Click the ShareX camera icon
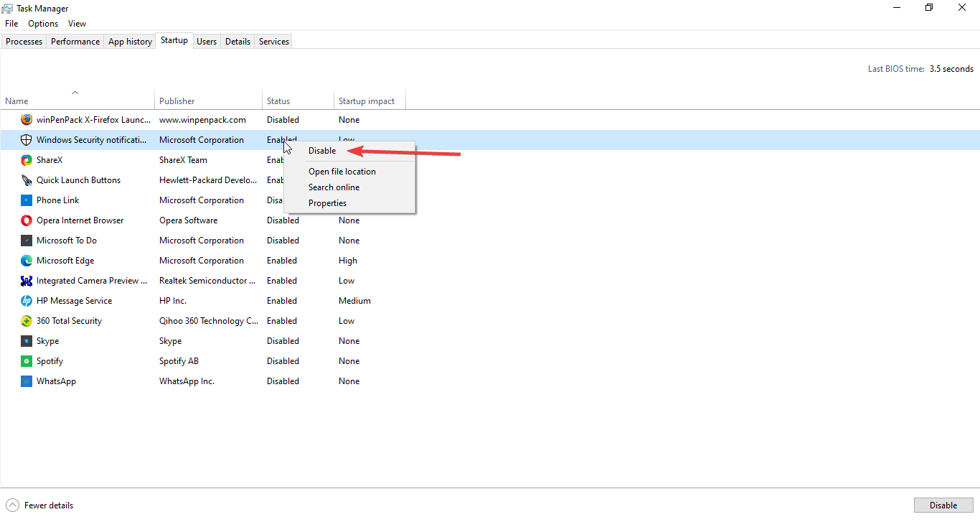Screen dimensions: 980x522 click(27, 159)
